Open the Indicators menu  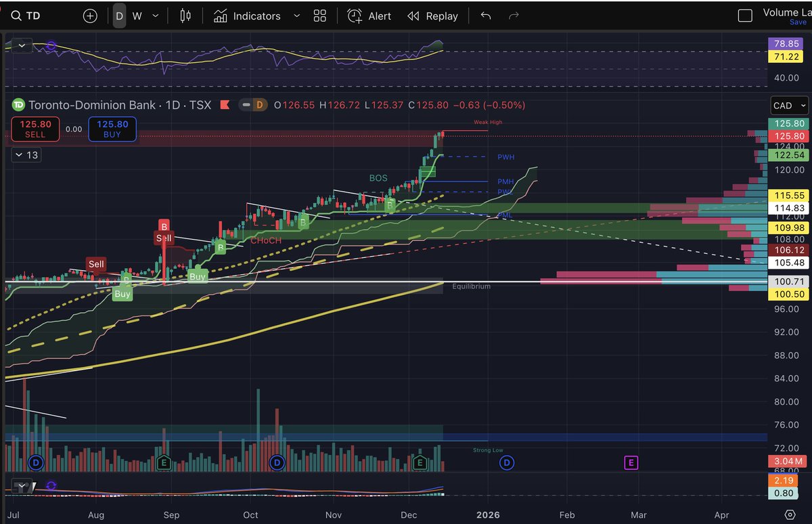coord(257,16)
